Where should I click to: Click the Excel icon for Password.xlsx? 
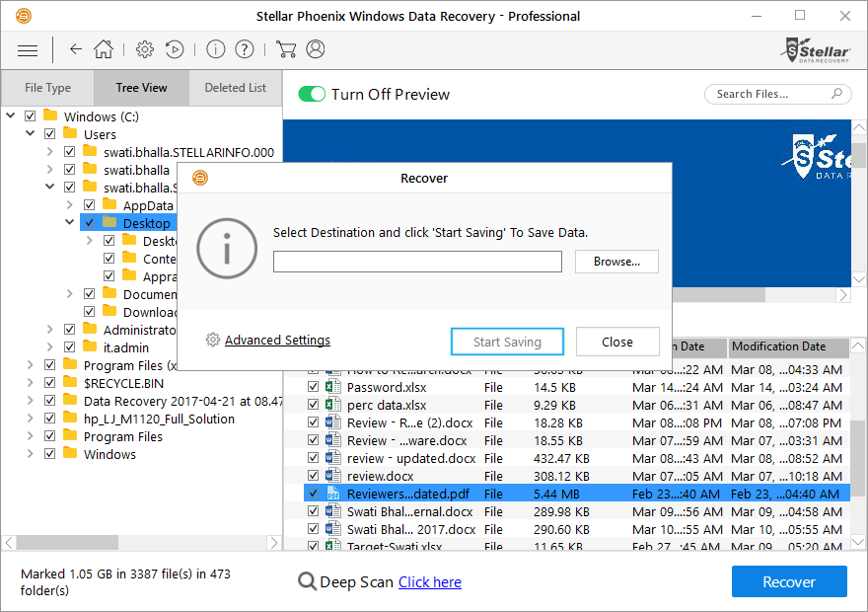point(332,387)
